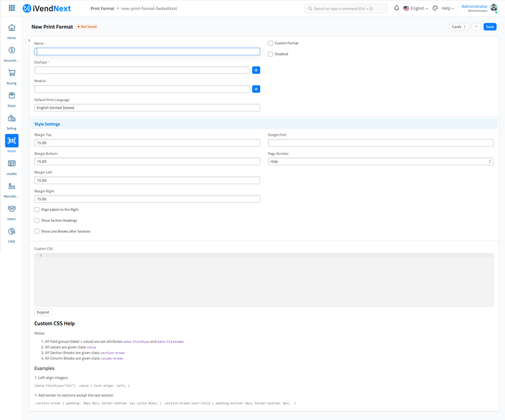Go to Stock module in sidebar
Image resolution: width=505 pixels, height=420 pixels.
11,96
